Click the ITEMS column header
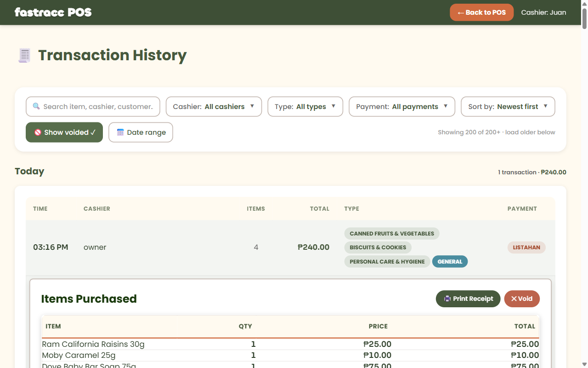 click(x=256, y=209)
